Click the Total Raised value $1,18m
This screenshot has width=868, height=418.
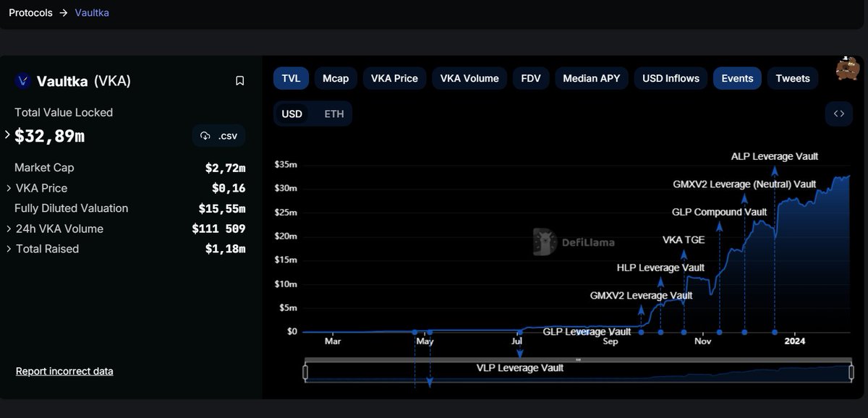[x=225, y=249]
